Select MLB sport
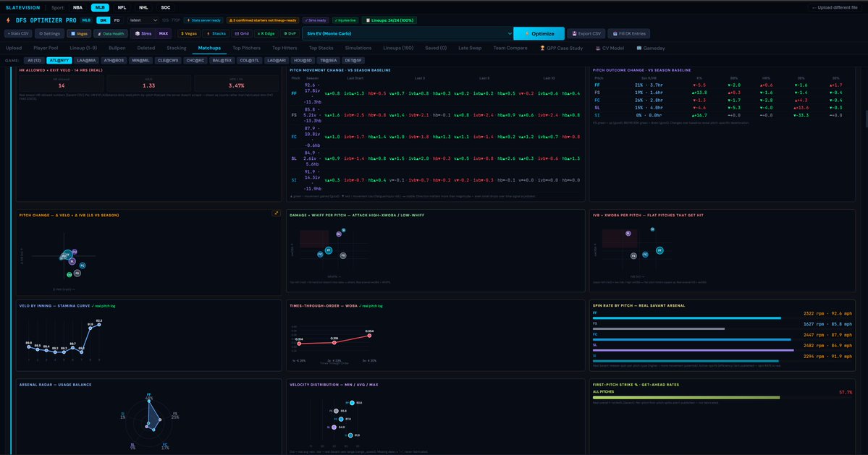The image size is (868, 455). point(100,8)
